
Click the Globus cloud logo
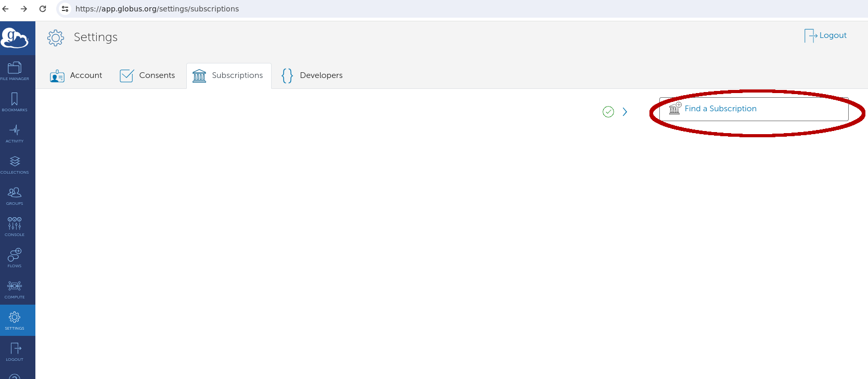[15, 38]
